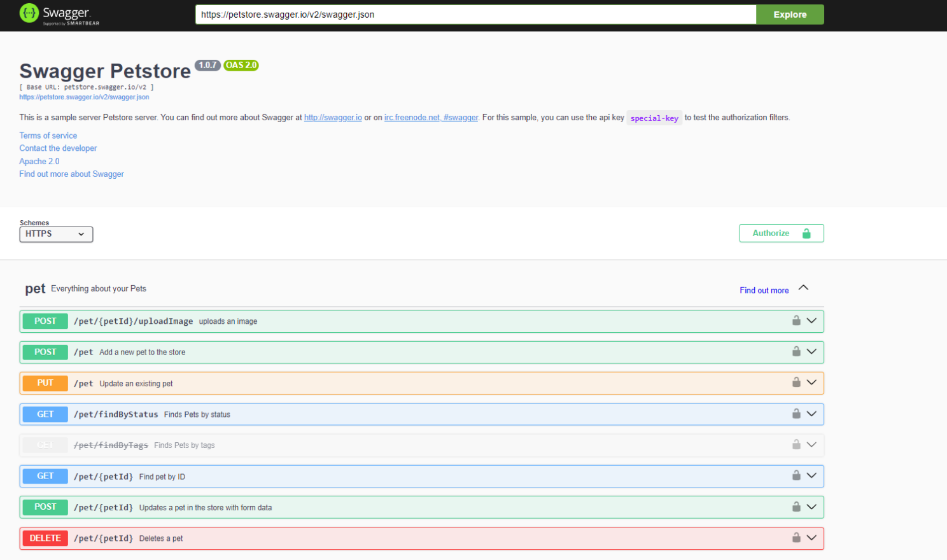Click lock icon on GET /pet/{petId} row
This screenshot has height=560, width=947.
[796, 475]
